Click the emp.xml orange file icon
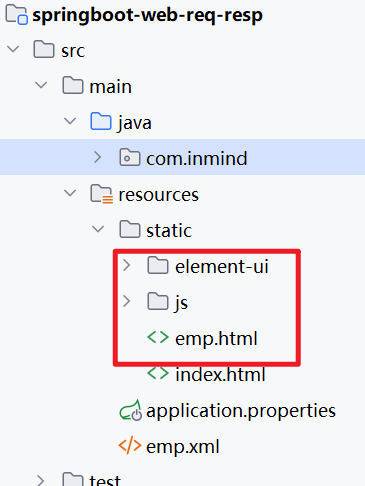The image size is (365, 486). [130, 445]
